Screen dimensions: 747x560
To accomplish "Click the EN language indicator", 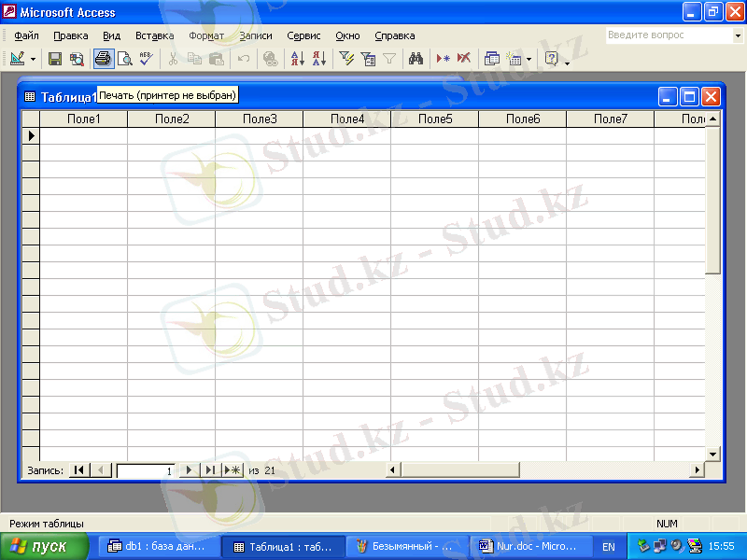I will 609,547.
